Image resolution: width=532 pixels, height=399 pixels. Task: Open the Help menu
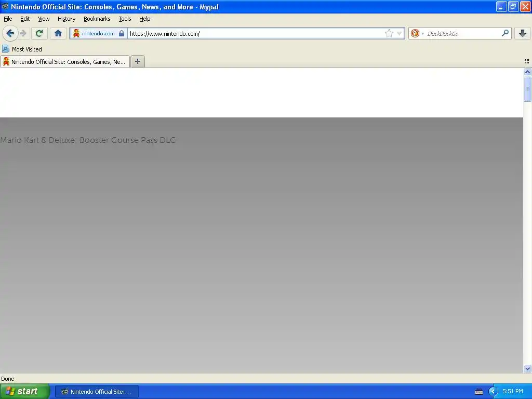pyautogui.click(x=145, y=19)
